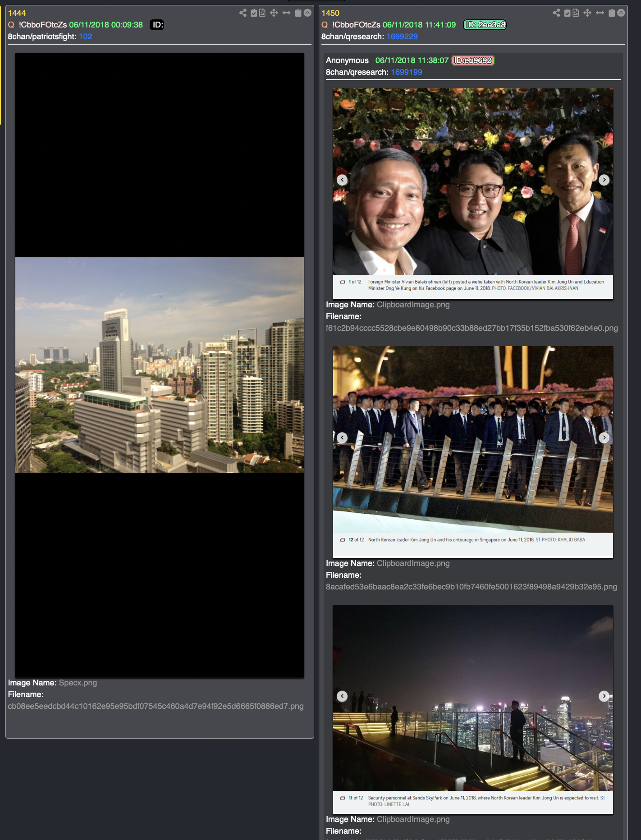
Task: Click next arrow on entourage image
Action: point(604,438)
